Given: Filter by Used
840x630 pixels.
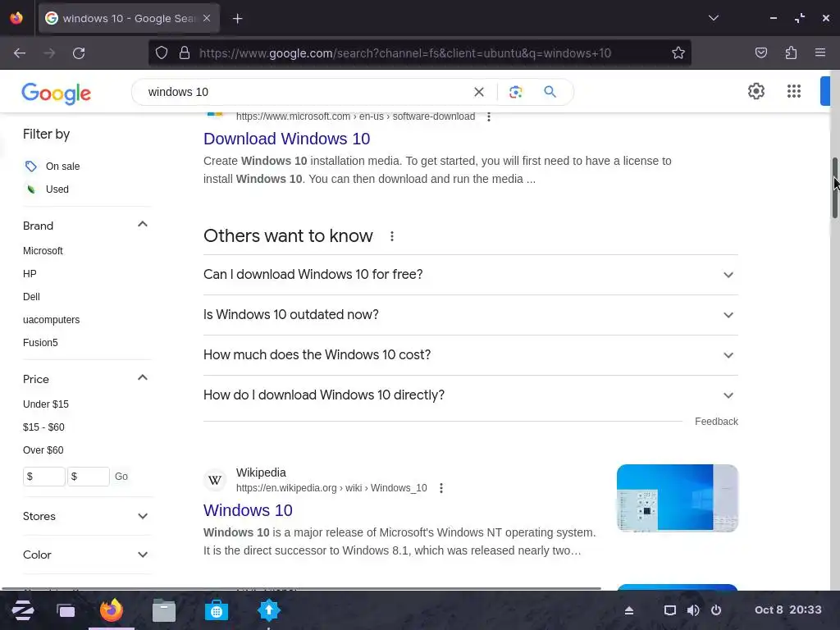Looking at the screenshot, I should coord(57,189).
